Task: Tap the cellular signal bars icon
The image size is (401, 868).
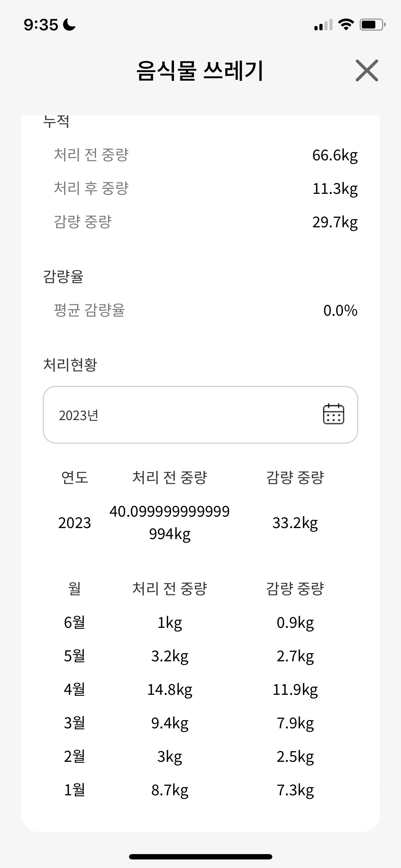Action: [x=323, y=25]
